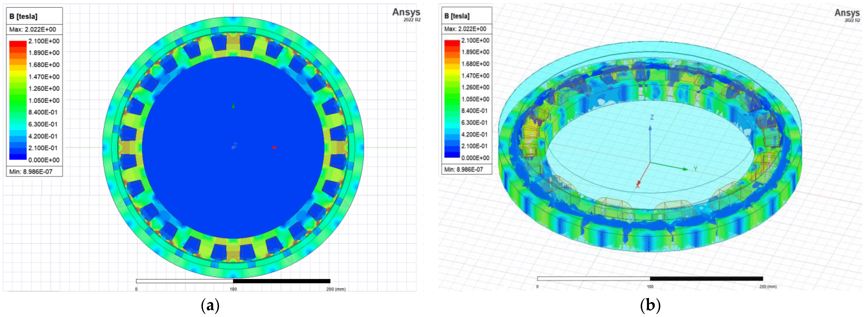This screenshot has height=317, width=868.
Task: Click the blue Z-axis arrow in 3D plot
Action: 650,128
